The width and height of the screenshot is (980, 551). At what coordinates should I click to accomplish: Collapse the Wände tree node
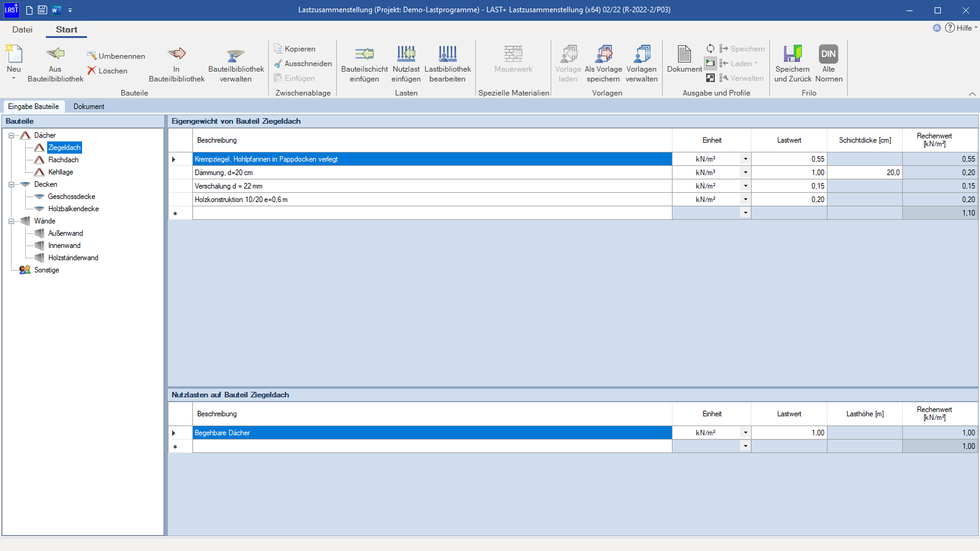[11, 221]
